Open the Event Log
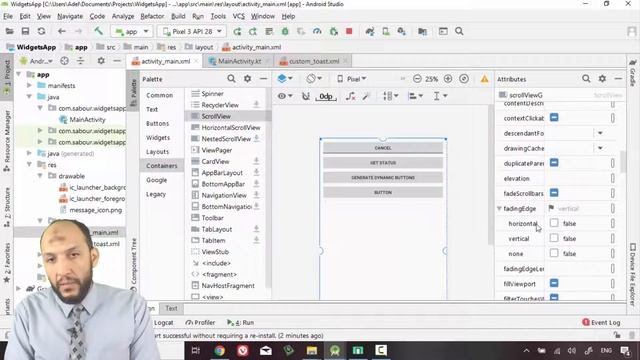The width and height of the screenshot is (640, 360). click(601, 322)
